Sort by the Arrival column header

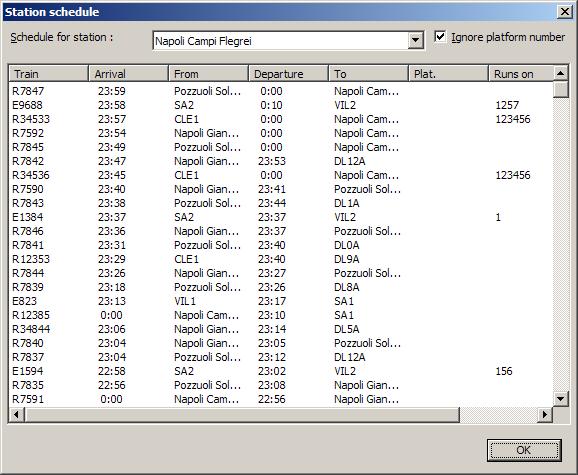[x=128, y=74]
